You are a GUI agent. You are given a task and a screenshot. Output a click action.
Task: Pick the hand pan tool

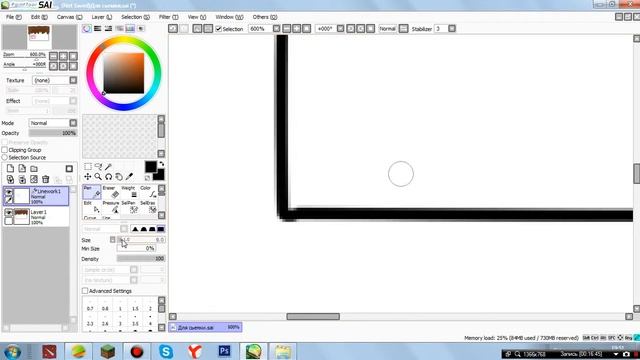pyautogui.click(x=119, y=177)
